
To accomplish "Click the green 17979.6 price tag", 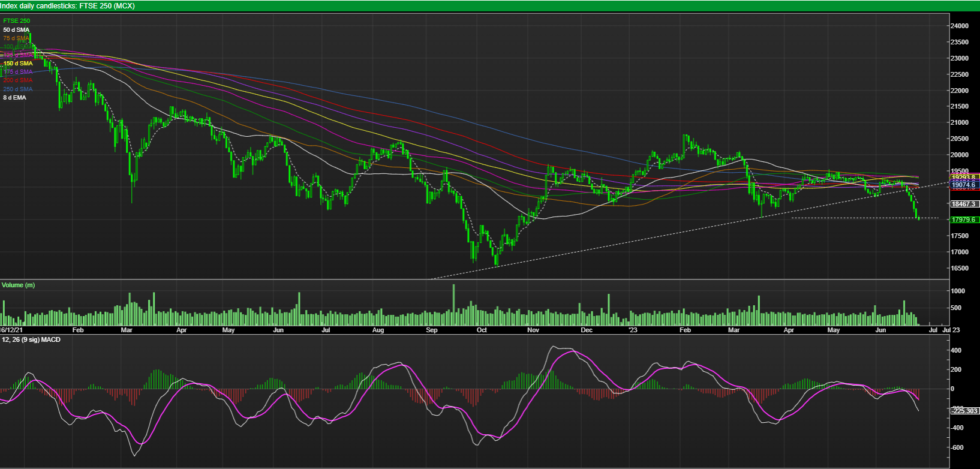I will pyautogui.click(x=964, y=220).
